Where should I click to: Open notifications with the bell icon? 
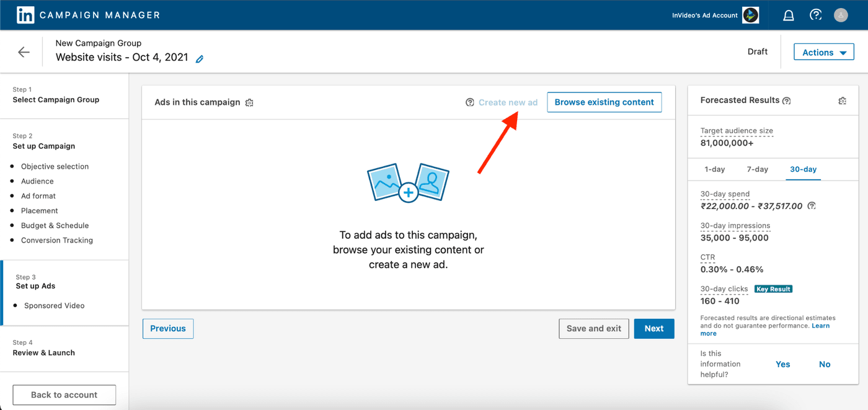pyautogui.click(x=788, y=14)
